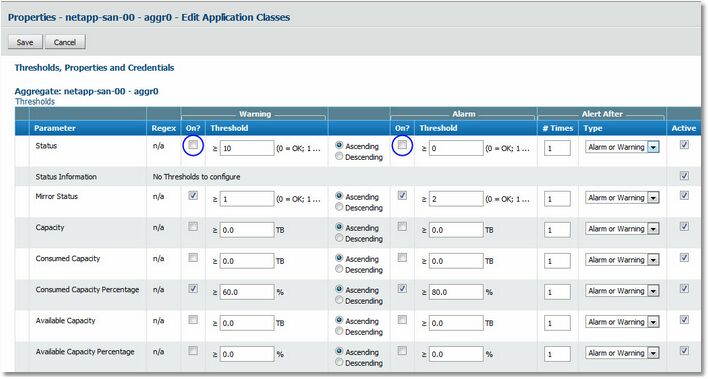Click Consumed Capacity Percentage alarm field 80.0
This screenshot has width=708, height=379.
click(x=456, y=292)
